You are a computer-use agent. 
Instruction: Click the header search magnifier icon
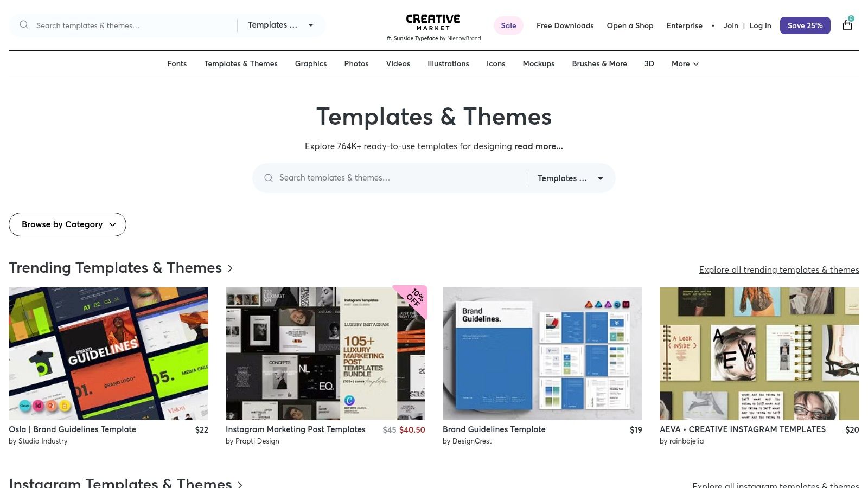[24, 25]
